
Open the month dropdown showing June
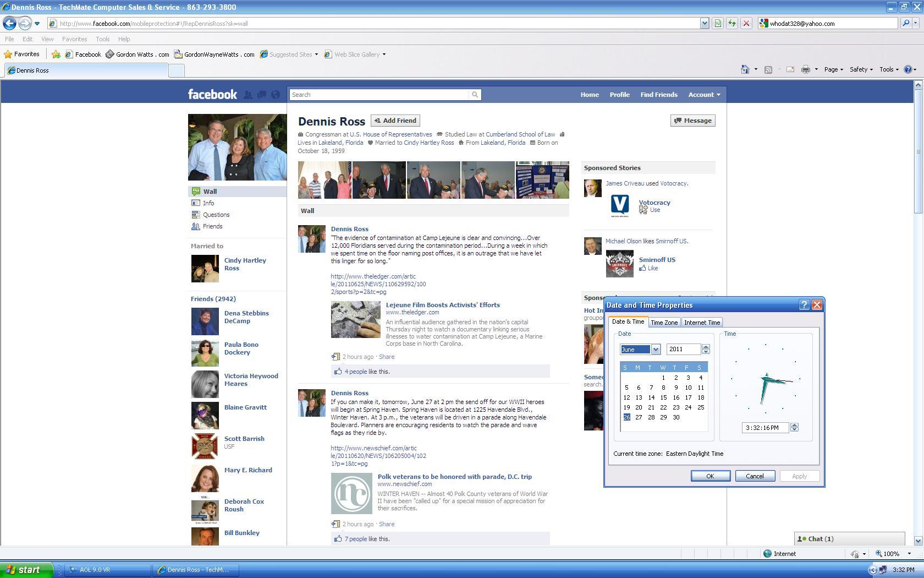tap(655, 350)
